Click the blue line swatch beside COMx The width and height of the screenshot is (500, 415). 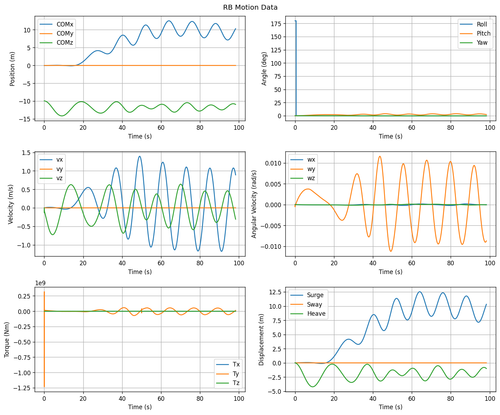46,24
